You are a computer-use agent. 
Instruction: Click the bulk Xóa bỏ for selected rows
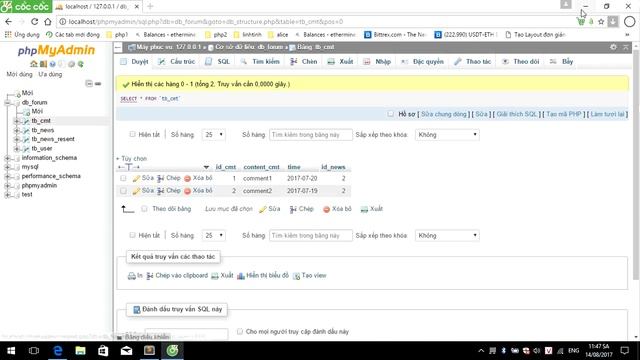pyautogui.click(x=337, y=209)
